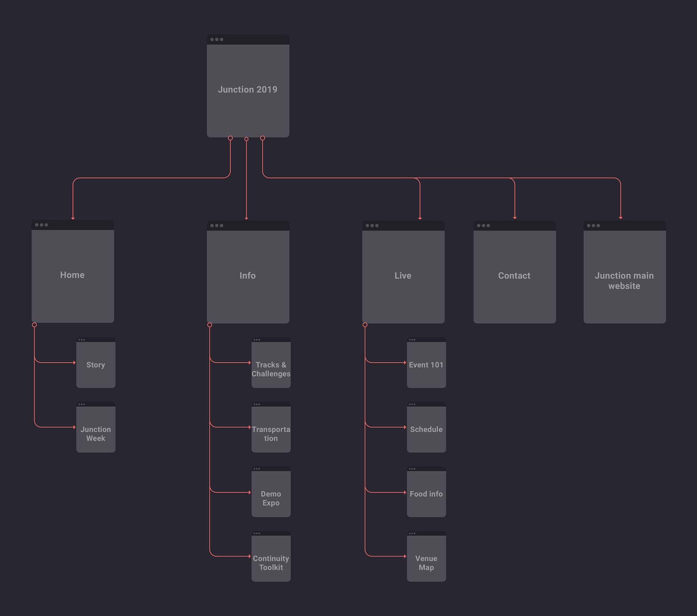This screenshot has height=616, width=697.
Task: Select the Live page box
Action: point(403,276)
